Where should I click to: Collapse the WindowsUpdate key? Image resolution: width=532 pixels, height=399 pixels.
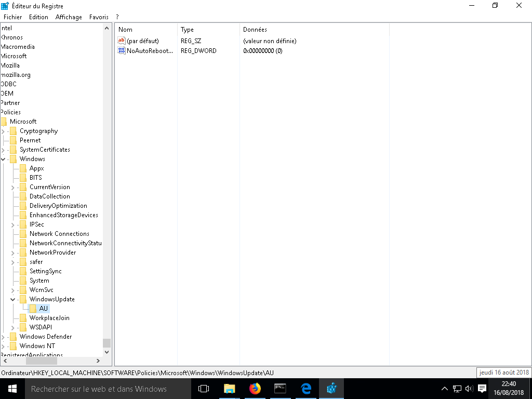coord(13,299)
